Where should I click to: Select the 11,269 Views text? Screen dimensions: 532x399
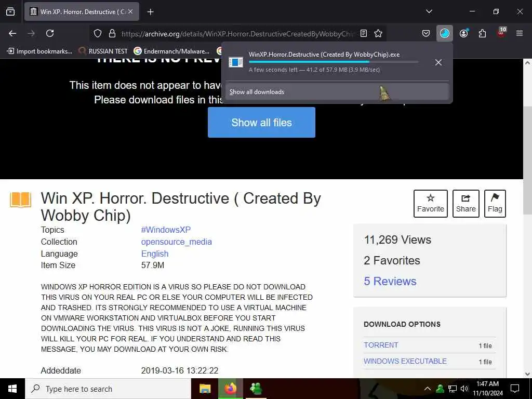397,240
